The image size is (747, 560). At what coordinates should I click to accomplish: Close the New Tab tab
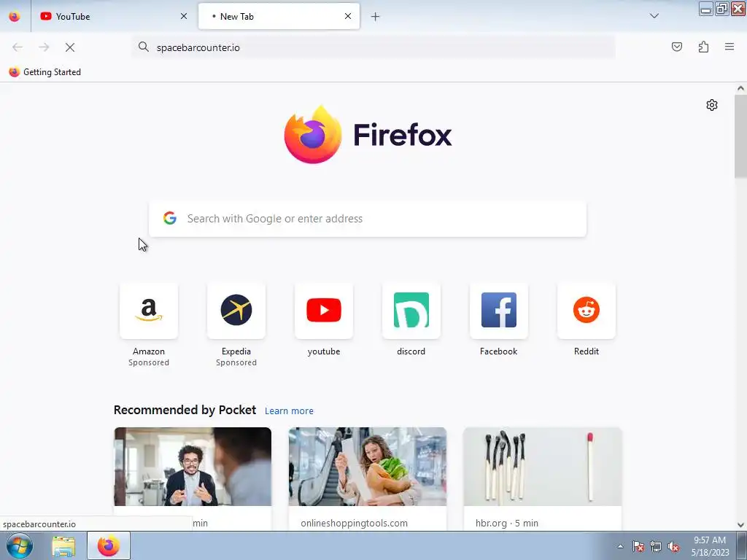(348, 16)
